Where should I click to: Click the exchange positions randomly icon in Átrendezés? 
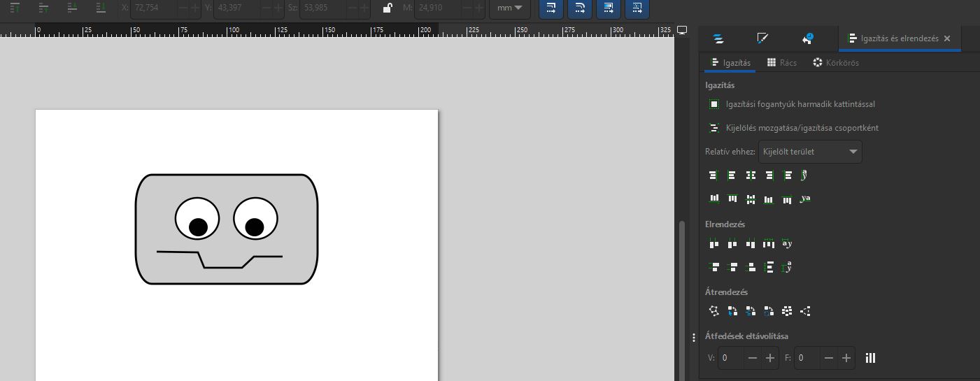tap(787, 311)
